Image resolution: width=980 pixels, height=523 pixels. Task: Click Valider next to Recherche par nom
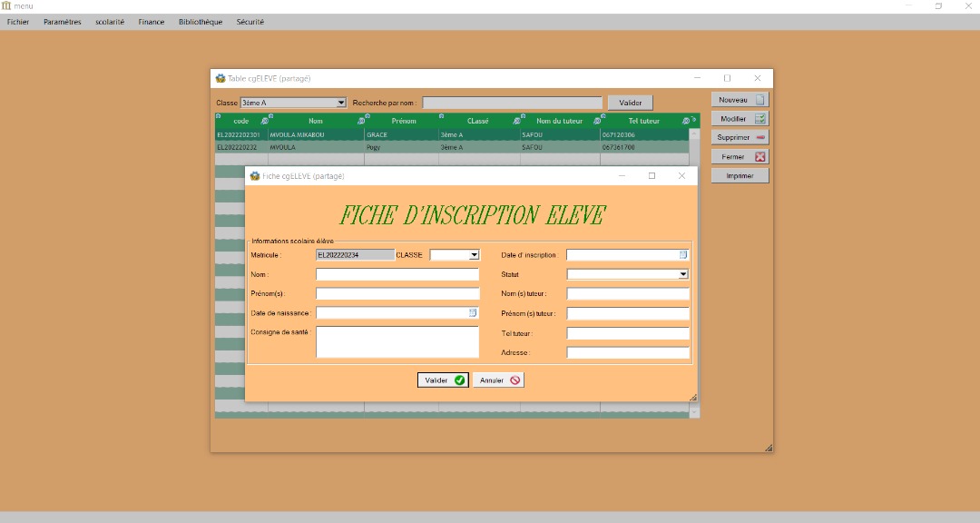(x=630, y=103)
